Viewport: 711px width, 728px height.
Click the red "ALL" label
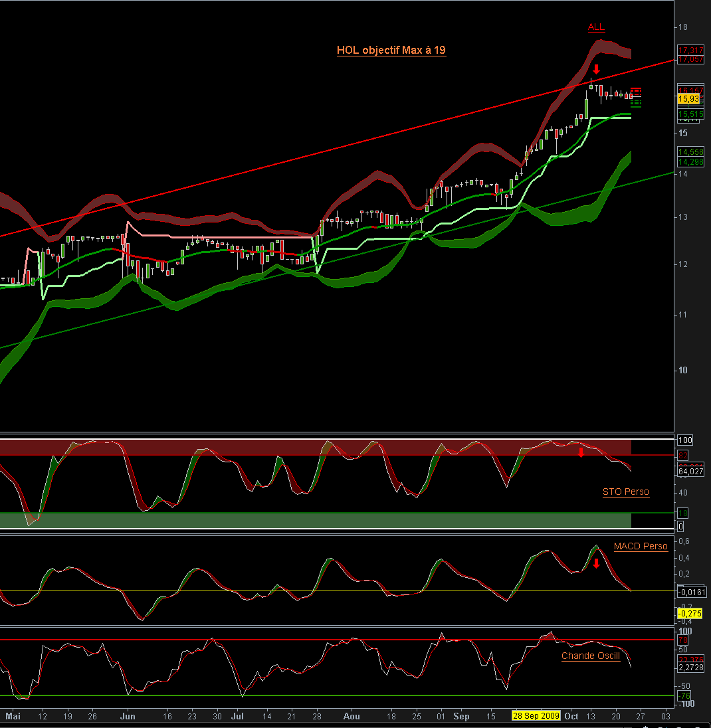tap(596, 27)
